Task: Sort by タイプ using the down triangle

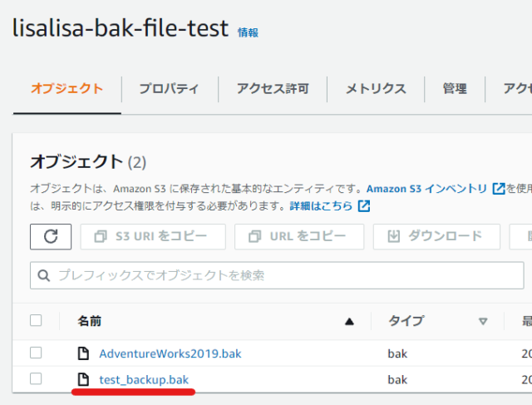Action: (x=483, y=321)
